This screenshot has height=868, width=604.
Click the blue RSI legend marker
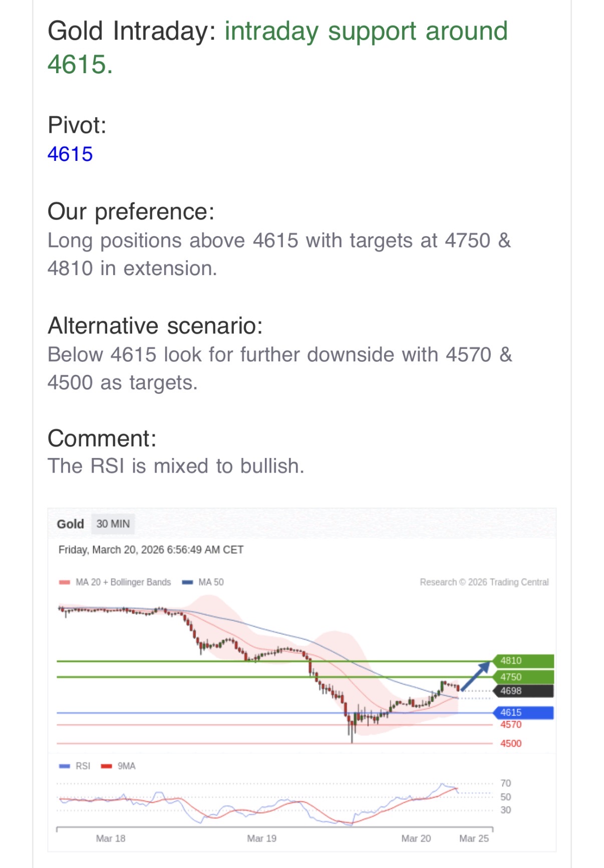[64, 766]
